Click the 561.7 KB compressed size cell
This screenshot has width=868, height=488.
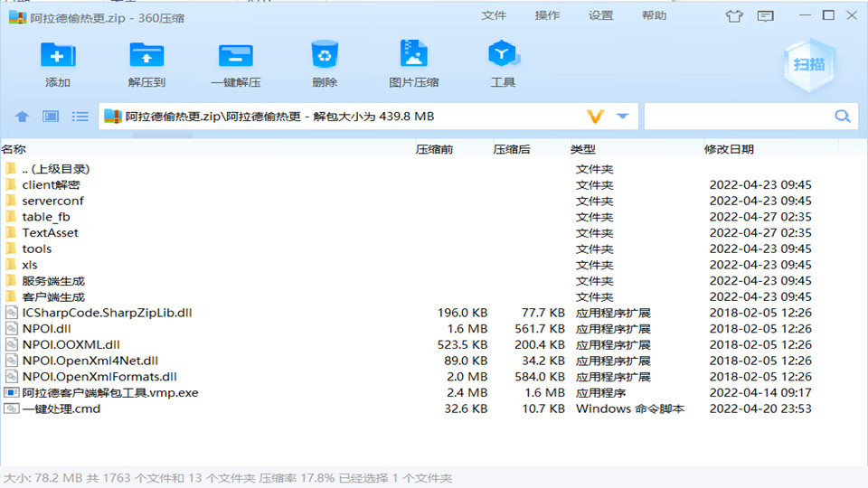[540, 329]
